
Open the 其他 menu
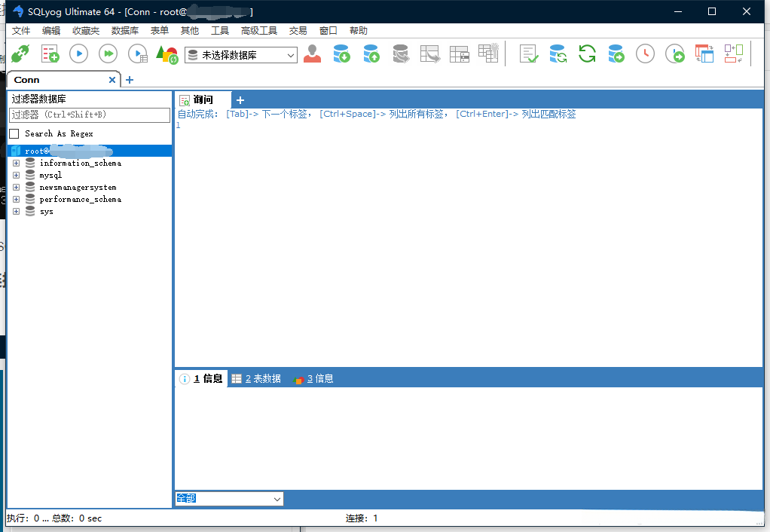tap(190, 30)
